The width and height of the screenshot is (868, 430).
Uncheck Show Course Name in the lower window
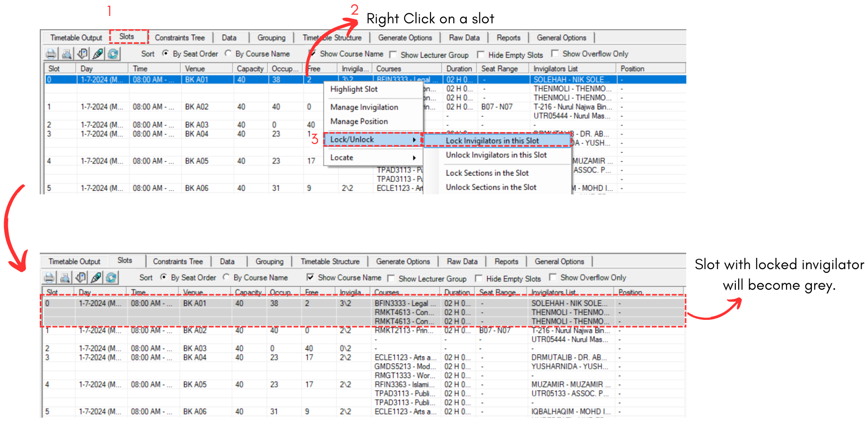click(x=310, y=277)
